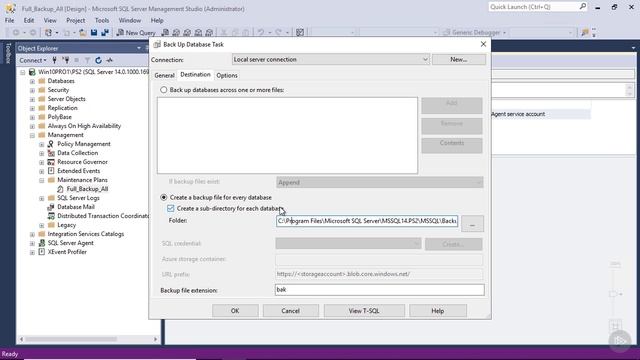640x360 pixels.
Task: Switch to the Options tab
Action: tap(227, 76)
